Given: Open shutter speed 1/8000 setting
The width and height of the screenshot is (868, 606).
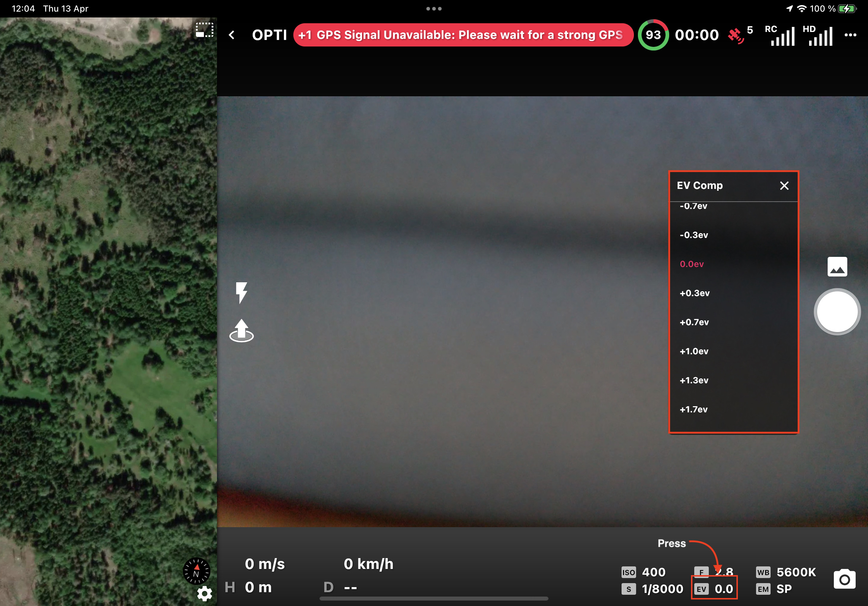Looking at the screenshot, I should [652, 589].
